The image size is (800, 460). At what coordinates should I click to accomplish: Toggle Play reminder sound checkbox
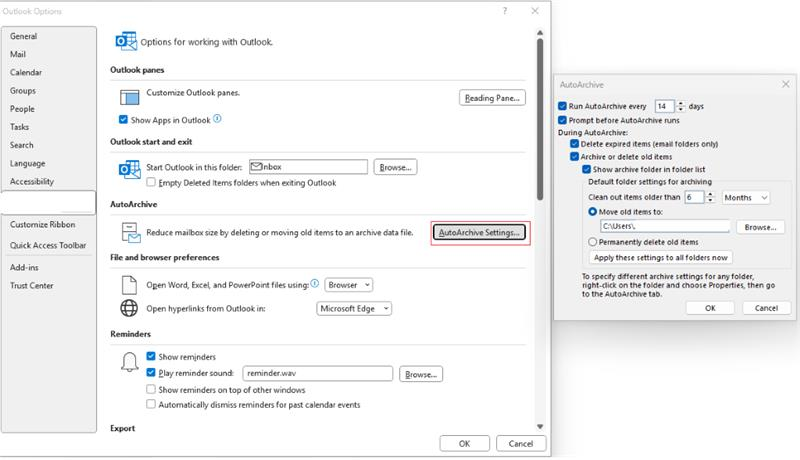[x=151, y=372]
